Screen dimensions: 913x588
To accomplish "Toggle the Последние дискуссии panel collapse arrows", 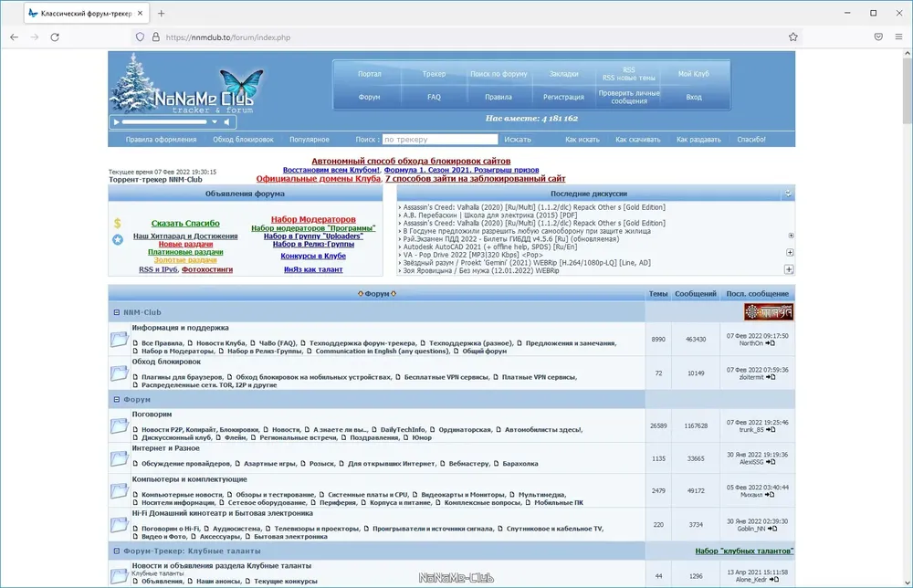I will (788, 194).
